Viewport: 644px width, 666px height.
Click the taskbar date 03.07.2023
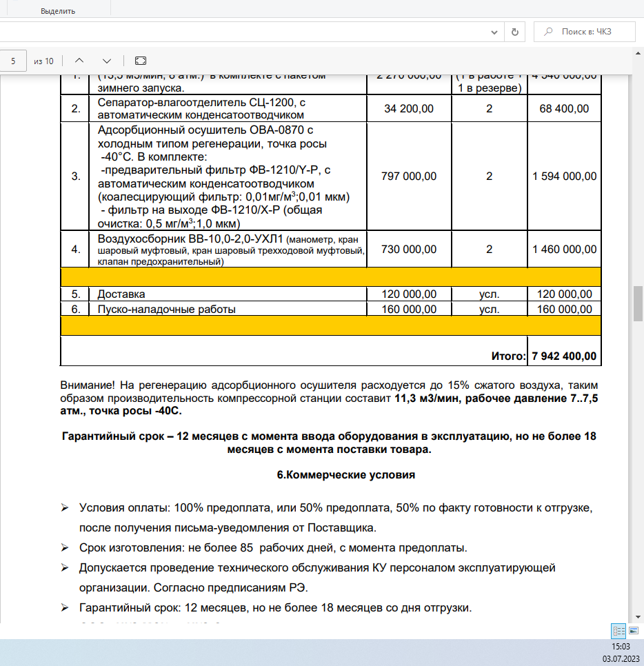click(621, 659)
